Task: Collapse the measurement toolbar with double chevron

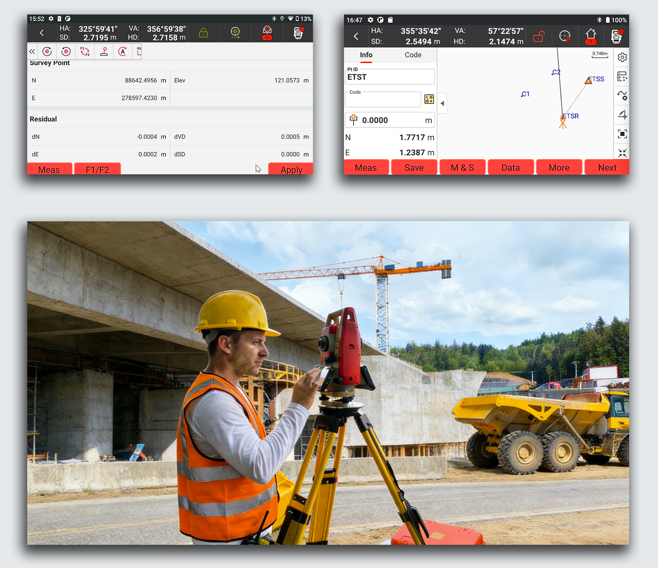Action: click(32, 51)
